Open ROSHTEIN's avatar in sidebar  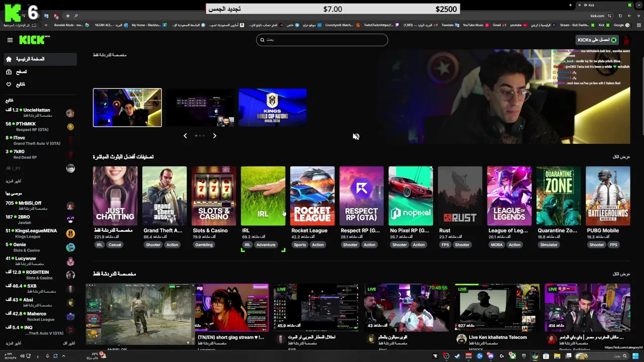click(70, 275)
